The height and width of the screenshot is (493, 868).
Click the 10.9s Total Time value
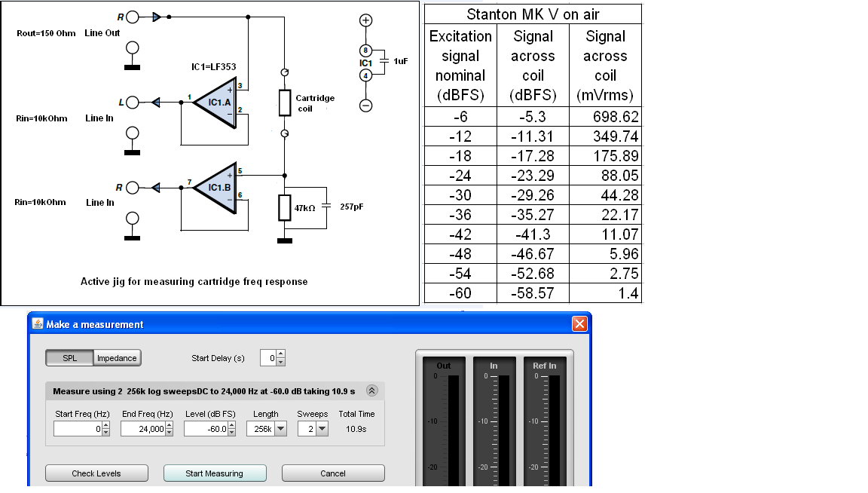pos(356,429)
